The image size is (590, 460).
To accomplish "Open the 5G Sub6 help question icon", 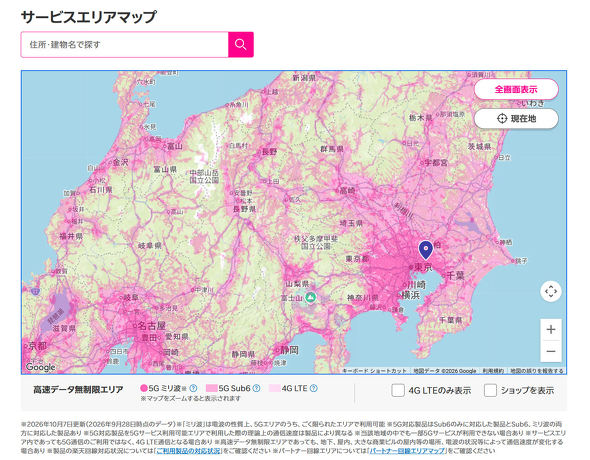I will 256,388.
